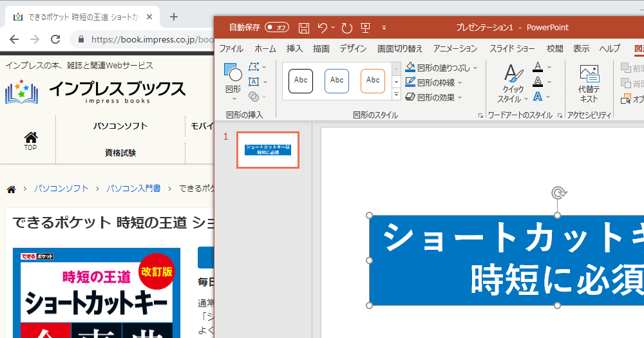The width and height of the screenshot is (644, 338).
Task: Open 資格試験 navigation menu item
Action: 120,153
